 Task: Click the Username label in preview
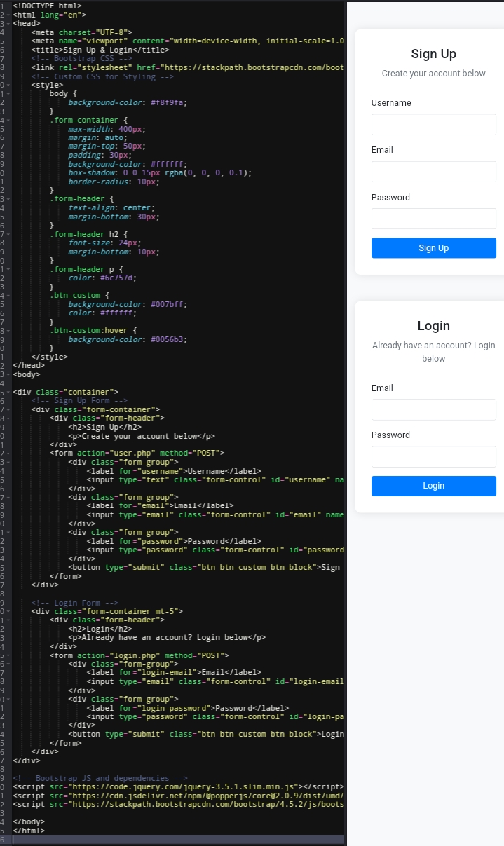(391, 103)
